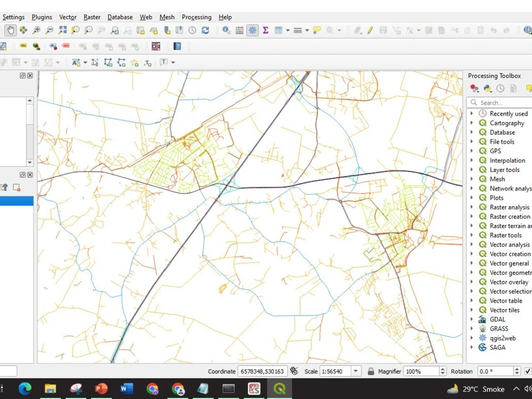Screen dimensions: 532x399
Task: Toggle the render checkbox in the status bar
Action: 527,371
